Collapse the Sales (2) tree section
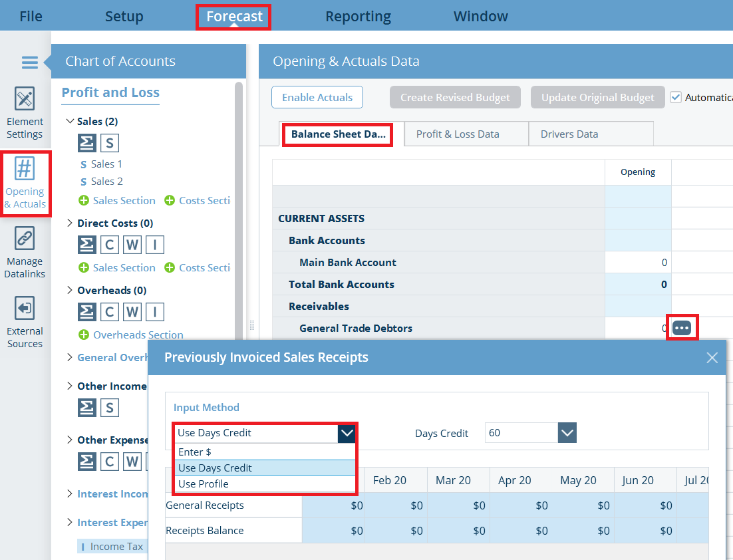The width and height of the screenshot is (733, 560). click(71, 122)
